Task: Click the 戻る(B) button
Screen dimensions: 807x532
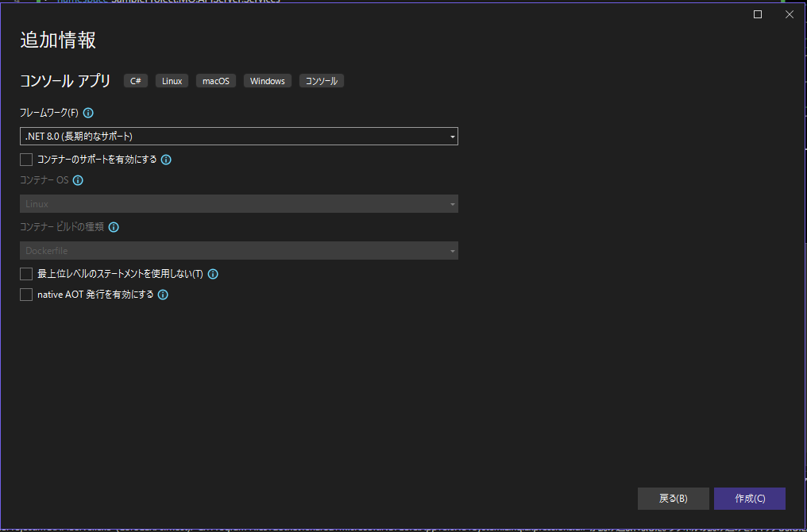Action: tap(674, 499)
